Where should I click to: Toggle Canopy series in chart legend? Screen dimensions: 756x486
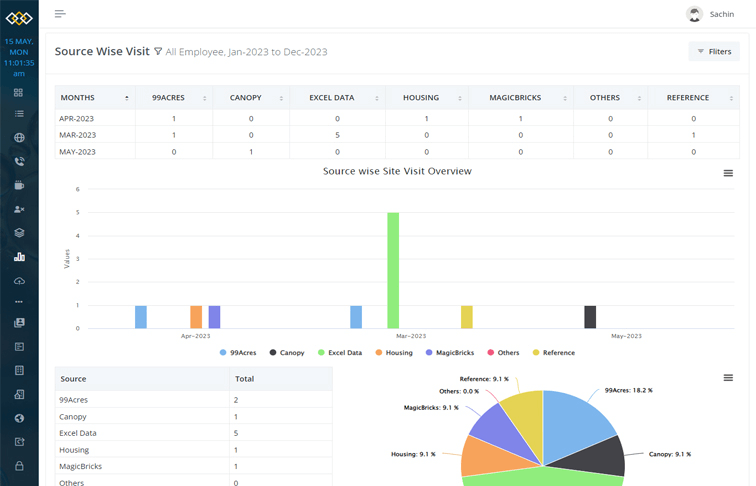click(x=287, y=352)
